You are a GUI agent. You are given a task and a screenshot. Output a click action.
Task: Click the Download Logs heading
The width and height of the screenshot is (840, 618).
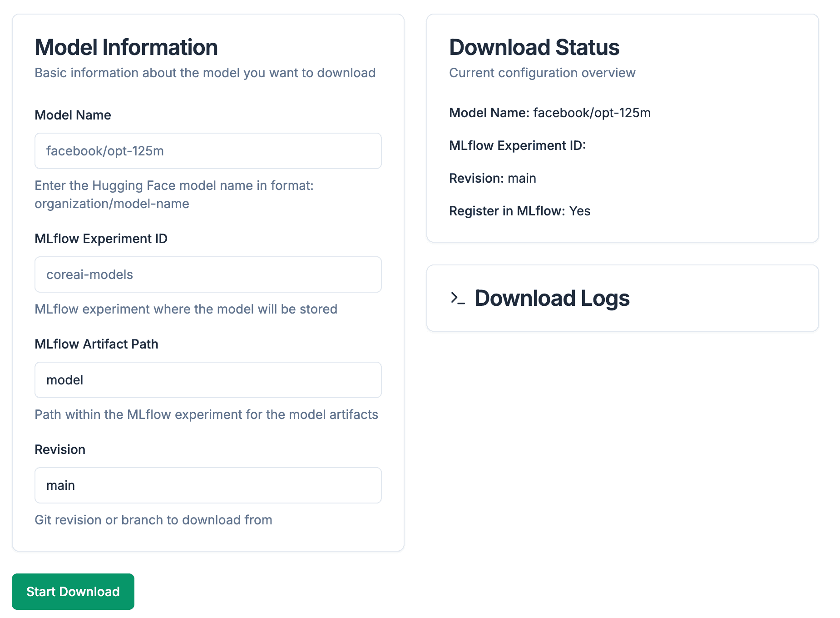552,298
